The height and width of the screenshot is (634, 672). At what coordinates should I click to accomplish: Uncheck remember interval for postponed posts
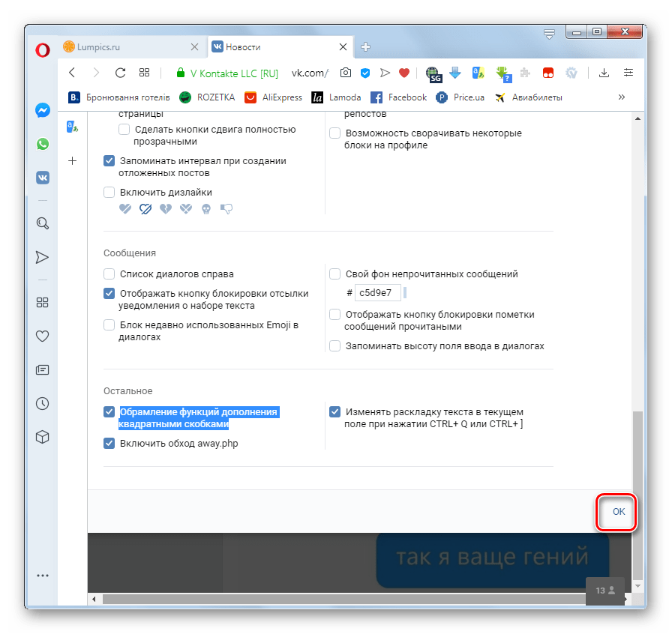(109, 160)
